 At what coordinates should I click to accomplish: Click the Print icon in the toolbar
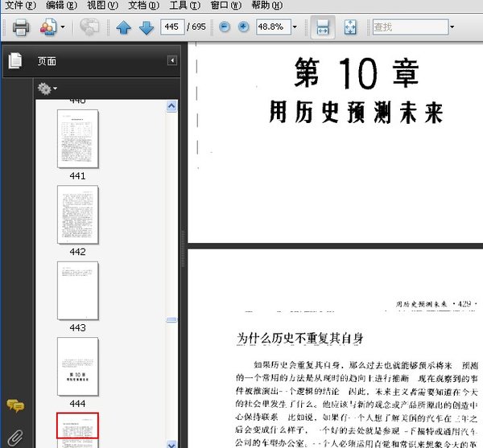tap(21, 27)
